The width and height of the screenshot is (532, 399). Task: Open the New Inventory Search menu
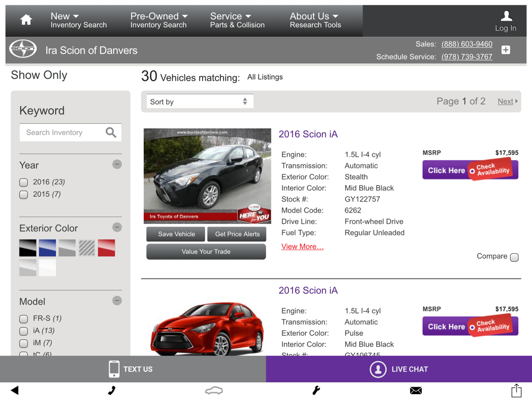pyautogui.click(x=78, y=20)
